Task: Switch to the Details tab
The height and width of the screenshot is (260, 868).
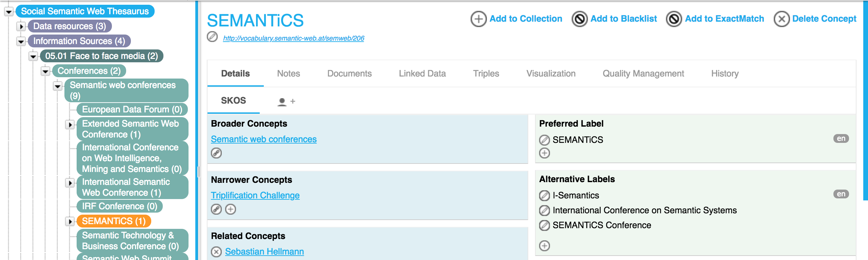Action: point(235,73)
